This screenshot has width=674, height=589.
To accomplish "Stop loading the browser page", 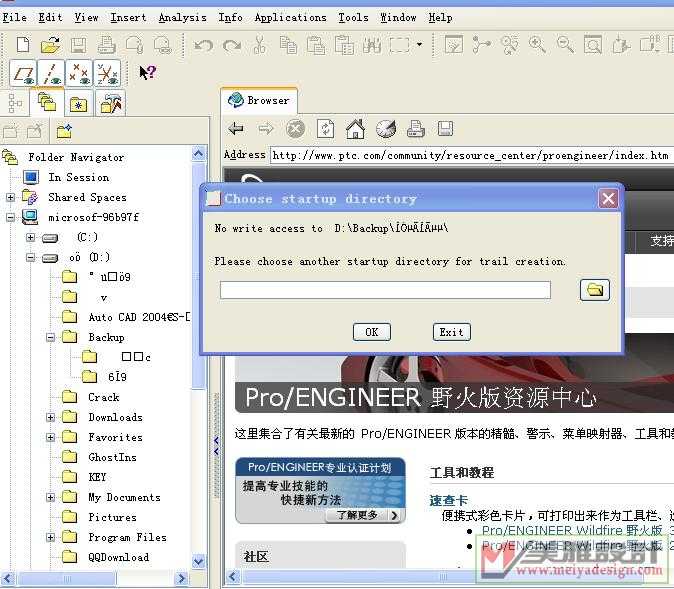I will tap(295, 129).
